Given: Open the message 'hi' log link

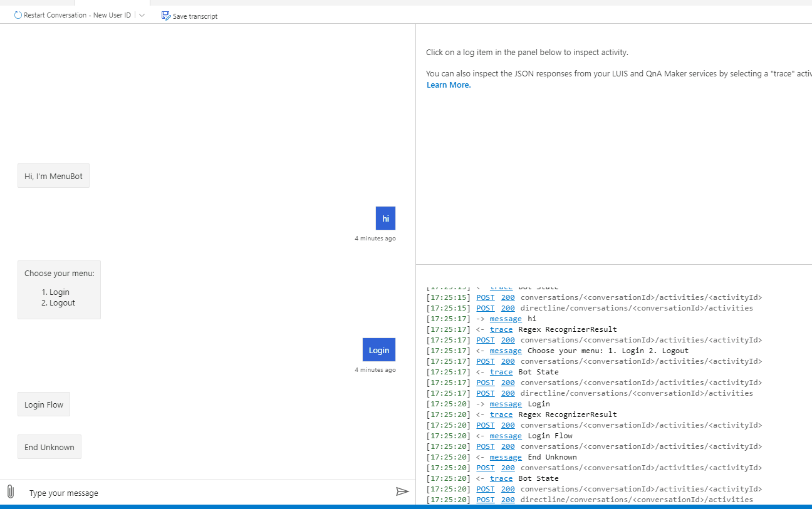Looking at the screenshot, I should pyautogui.click(x=505, y=318).
